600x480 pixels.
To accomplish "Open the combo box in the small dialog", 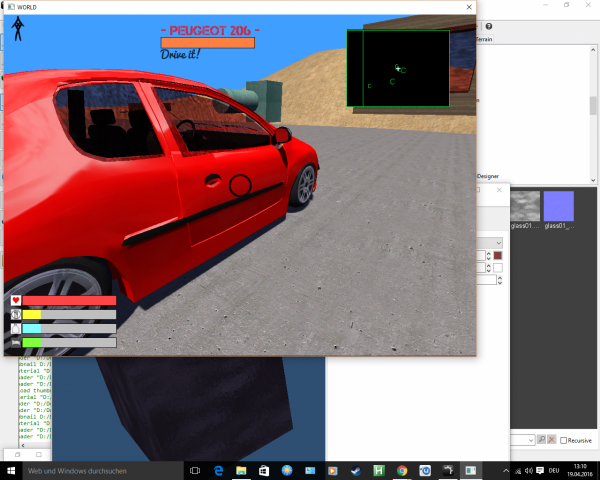I will coord(497,242).
